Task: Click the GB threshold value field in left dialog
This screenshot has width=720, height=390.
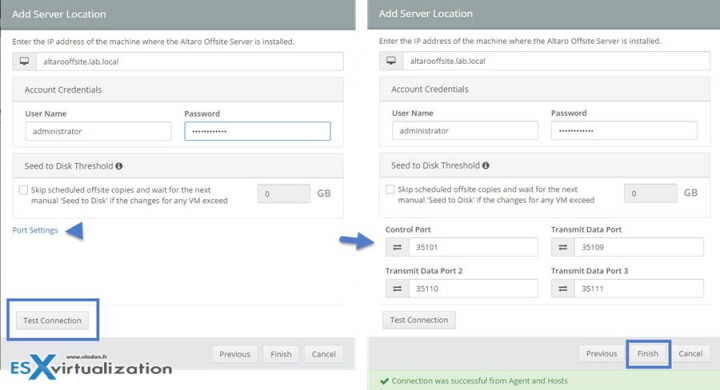Action: click(284, 194)
